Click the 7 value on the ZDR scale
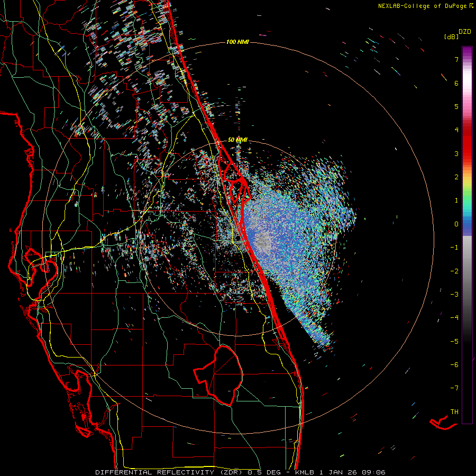This screenshot has height=476, width=476. point(456,59)
